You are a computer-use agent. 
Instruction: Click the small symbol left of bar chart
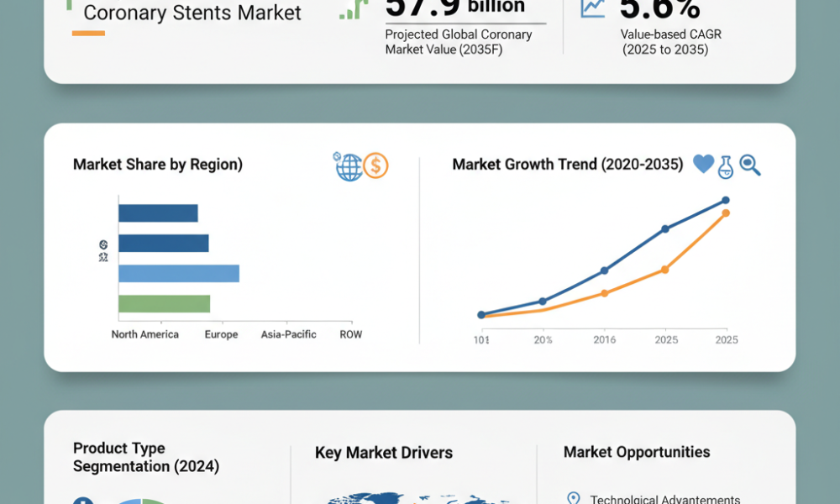click(x=103, y=250)
